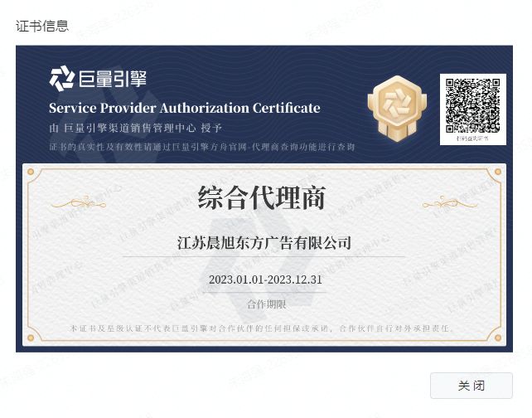The width and height of the screenshot is (532, 418).
Task: Click the faded logo watermark behind the date
Action: [x=258, y=266]
